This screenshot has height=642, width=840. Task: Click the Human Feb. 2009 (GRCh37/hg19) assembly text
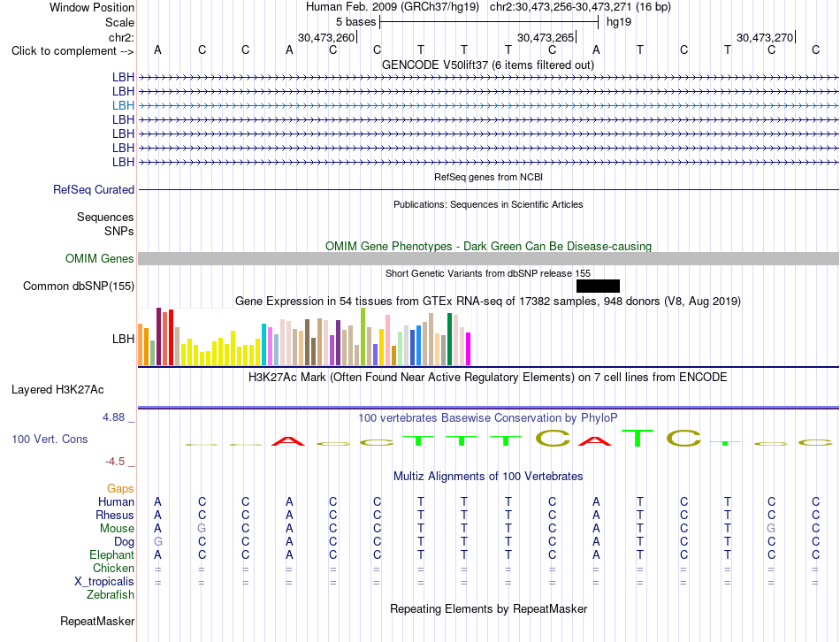coord(393,7)
